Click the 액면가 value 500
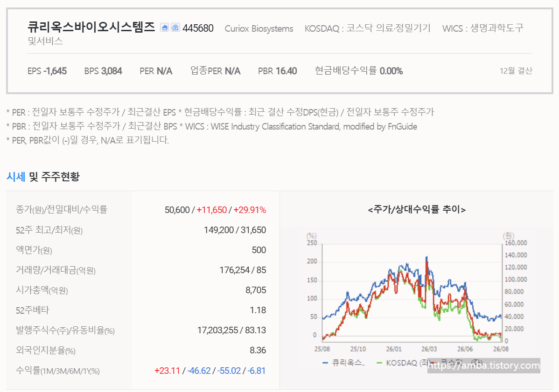 point(259,250)
